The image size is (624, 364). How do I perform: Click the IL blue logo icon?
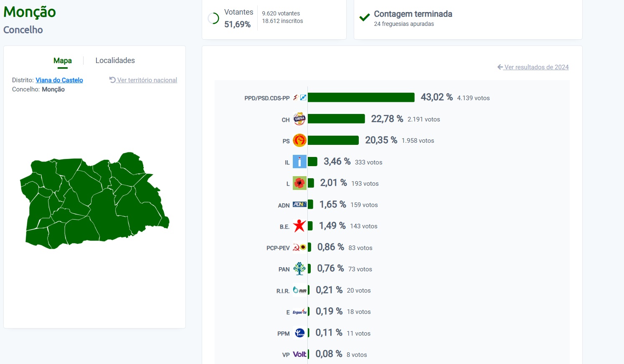click(299, 162)
